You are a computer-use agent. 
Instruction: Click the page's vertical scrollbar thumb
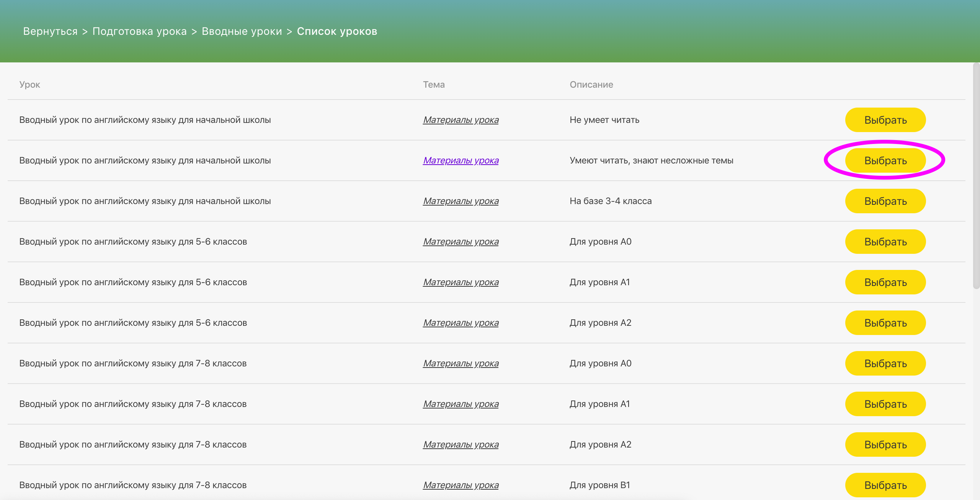click(977, 176)
